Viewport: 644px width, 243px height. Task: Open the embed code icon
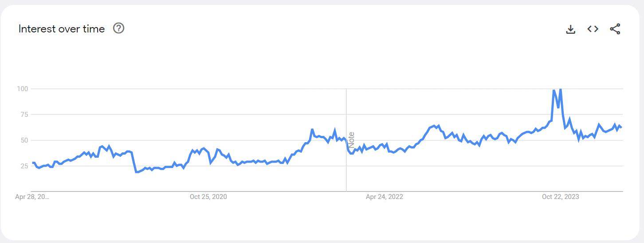click(593, 29)
